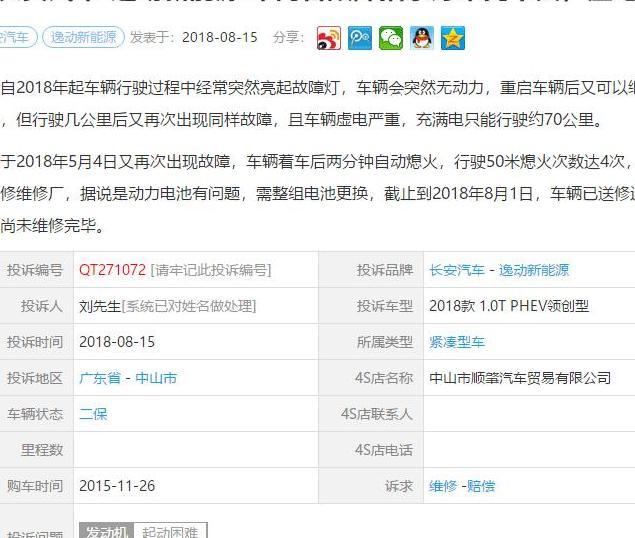Screen dimensions: 635x538
Task: Select the 所属类型 label
Action: pyautogui.click(x=385, y=342)
